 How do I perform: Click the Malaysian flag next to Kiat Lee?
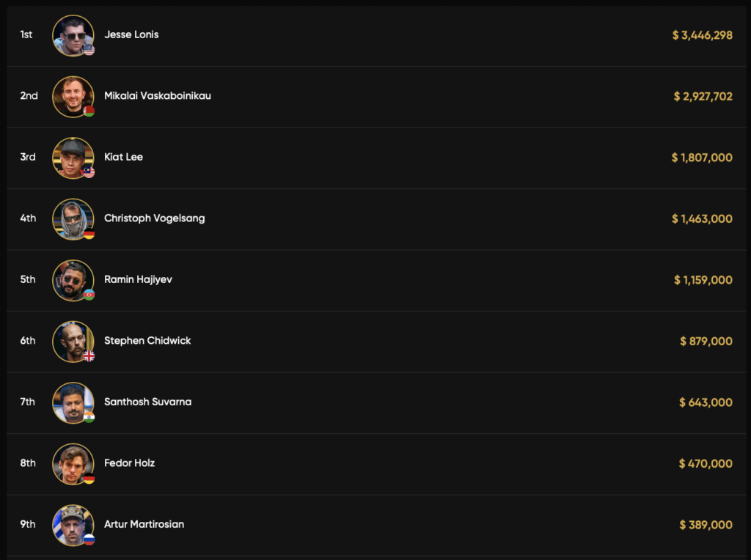[89, 172]
